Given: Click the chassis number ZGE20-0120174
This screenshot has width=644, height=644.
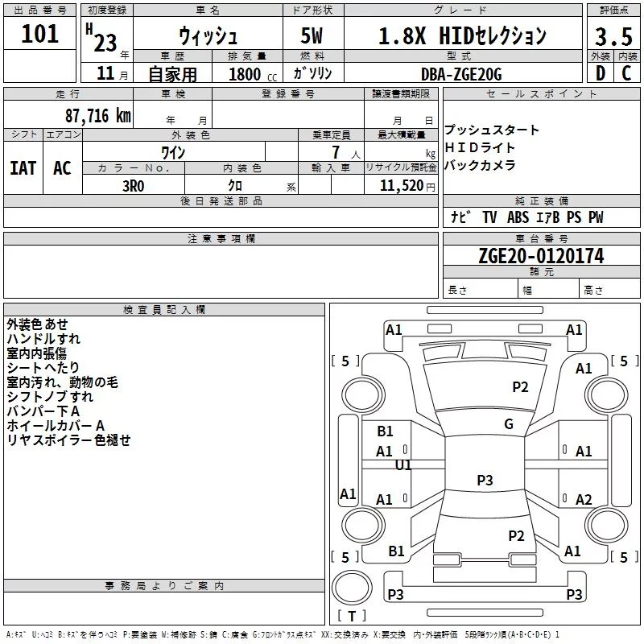Looking at the screenshot, I should coord(541,256).
